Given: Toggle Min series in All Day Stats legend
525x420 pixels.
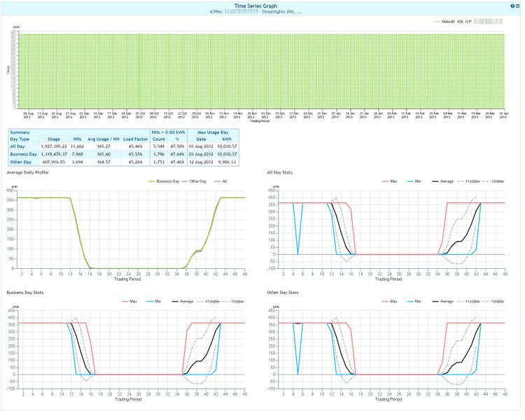Looking at the screenshot, I should click(414, 181).
